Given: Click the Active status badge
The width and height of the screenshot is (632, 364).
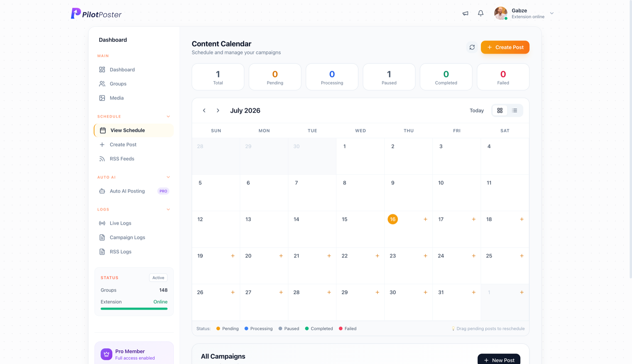Looking at the screenshot, I should 158,278.
